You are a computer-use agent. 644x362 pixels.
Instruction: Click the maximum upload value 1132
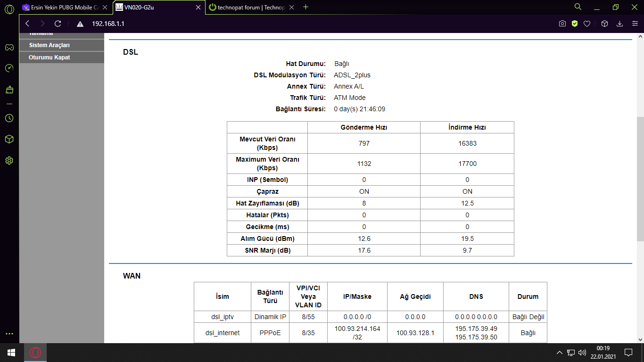click(364, 164)
